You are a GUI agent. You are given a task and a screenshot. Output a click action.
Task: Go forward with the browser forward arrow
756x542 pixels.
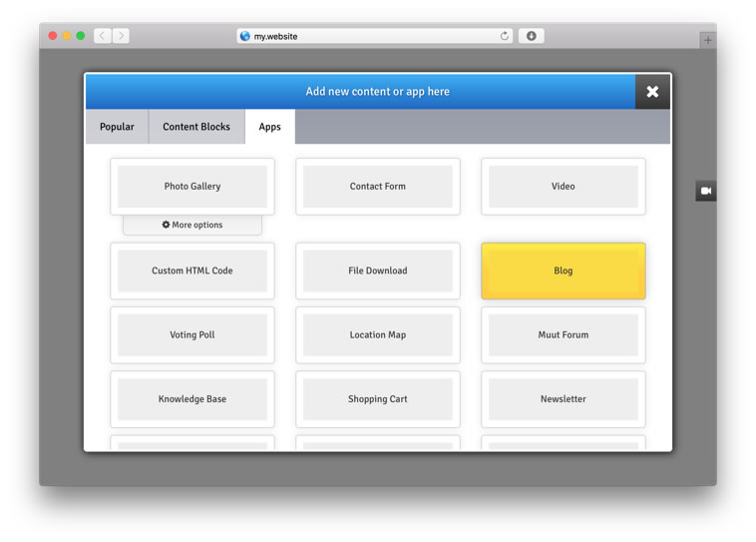pos(121,36)
